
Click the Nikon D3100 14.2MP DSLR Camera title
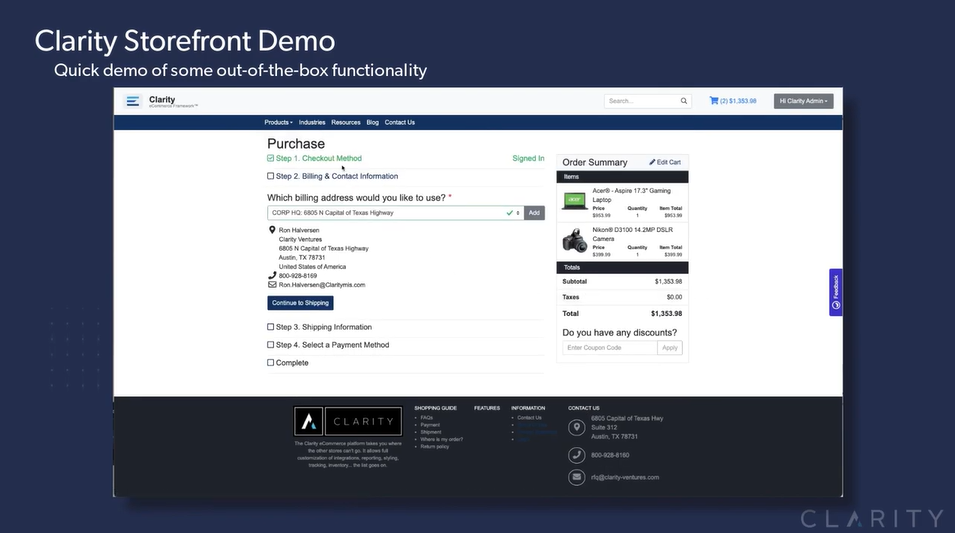[x=633, y=234]
